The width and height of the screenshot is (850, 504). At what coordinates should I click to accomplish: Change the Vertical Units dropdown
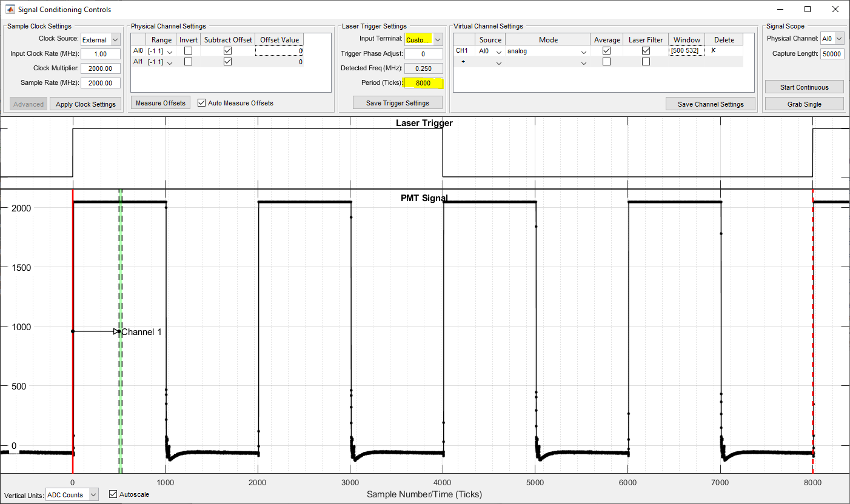point(72,495)
